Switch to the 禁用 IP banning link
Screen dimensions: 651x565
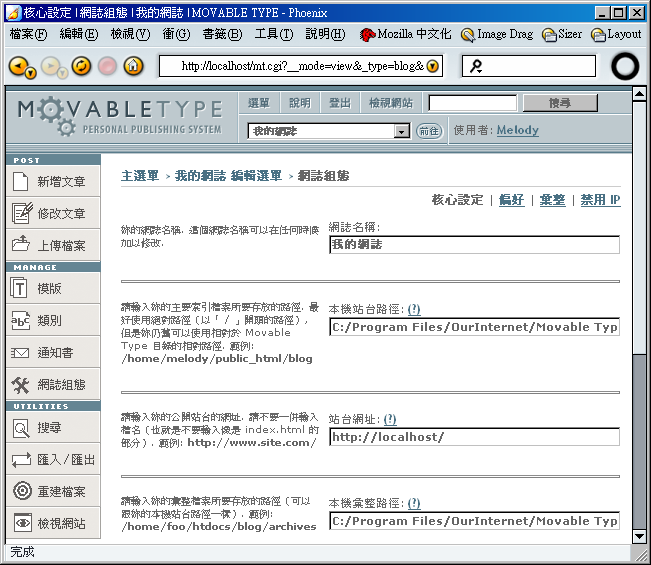600,200
